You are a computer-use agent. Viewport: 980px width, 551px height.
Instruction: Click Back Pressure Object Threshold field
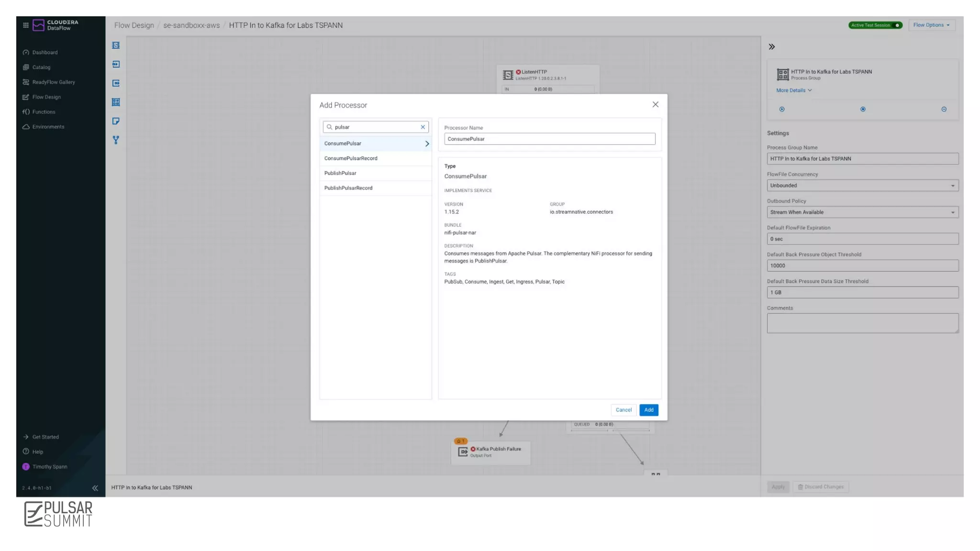pos(862,266)
